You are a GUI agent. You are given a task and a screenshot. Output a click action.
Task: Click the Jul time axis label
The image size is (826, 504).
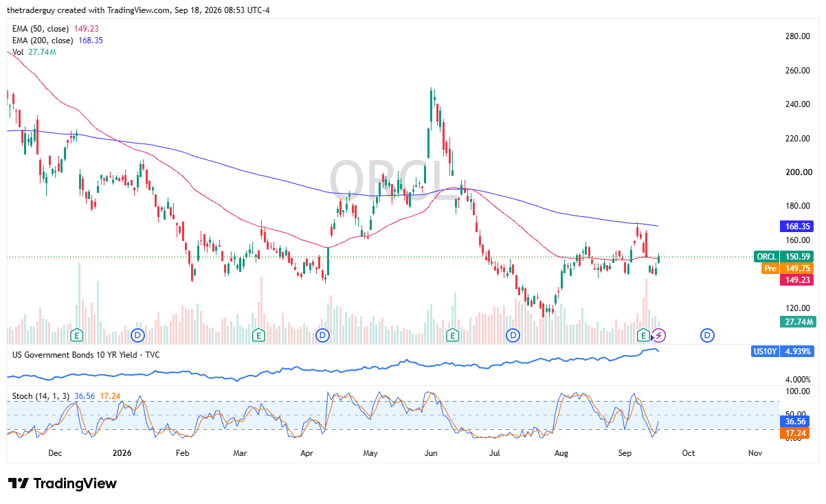click(495, 453)
